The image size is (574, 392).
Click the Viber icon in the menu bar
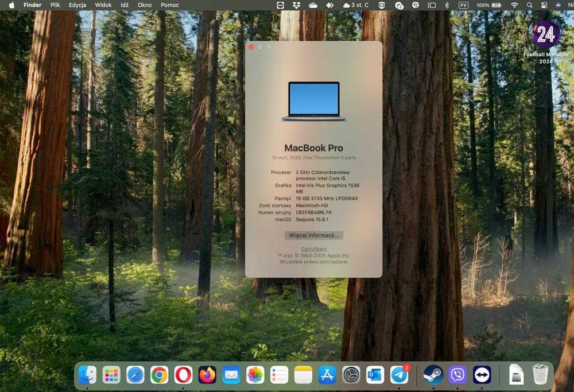click(x=416, y=5)
